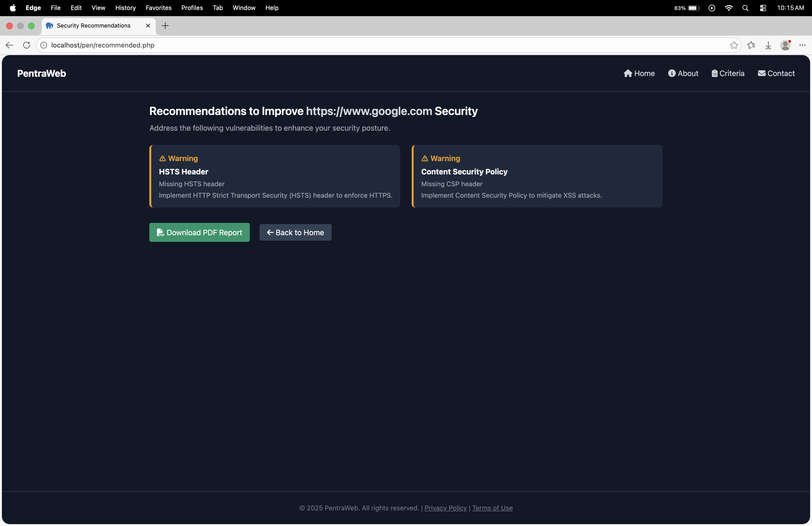The width and height of the screenshot is (812, 526).
Task: Select the Security Recommendations tab
Action: click(94, 26)
